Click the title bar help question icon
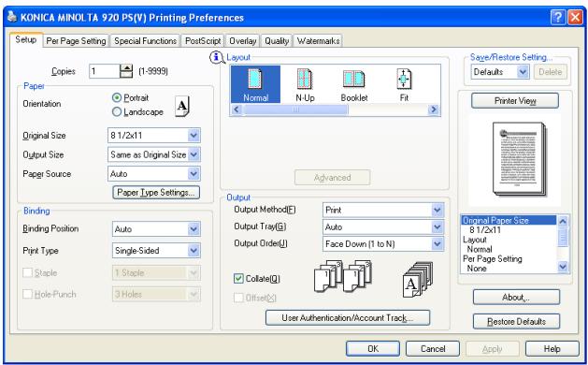This screenshot has height=365, width=588. (558, 17)
